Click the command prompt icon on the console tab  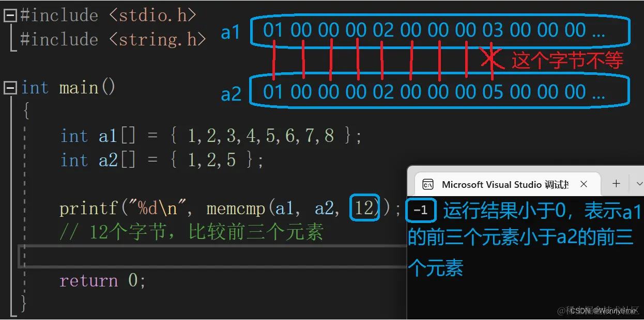pyautogui.click(x=427, y=184)
